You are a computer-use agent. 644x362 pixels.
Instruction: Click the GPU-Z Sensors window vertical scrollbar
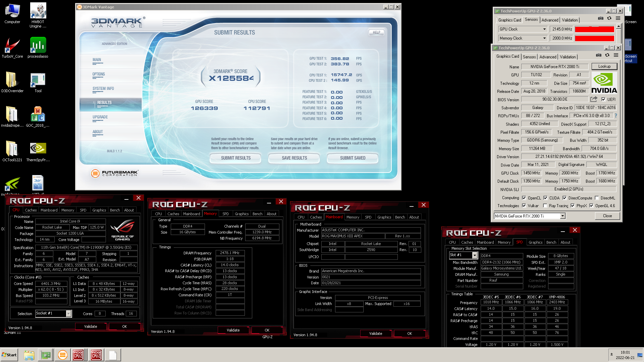[x=619, y=34]
